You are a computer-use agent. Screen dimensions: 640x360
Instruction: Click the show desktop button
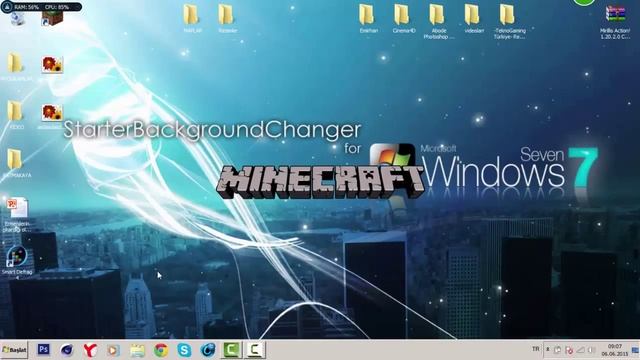[x=635, y=350]
